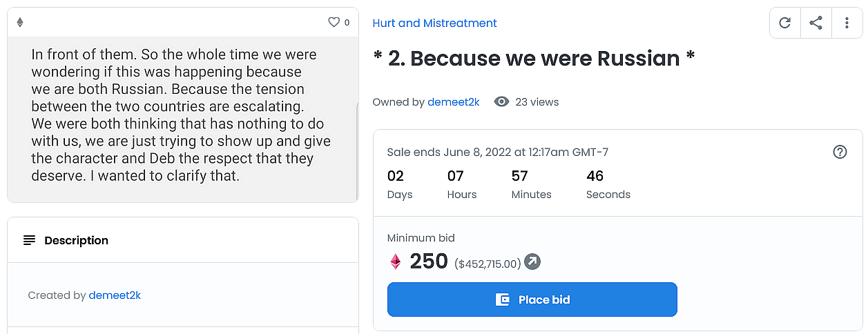Open the three-dot more options menu
The width and height of the screenshot is (868, 334).
point(847,23)
